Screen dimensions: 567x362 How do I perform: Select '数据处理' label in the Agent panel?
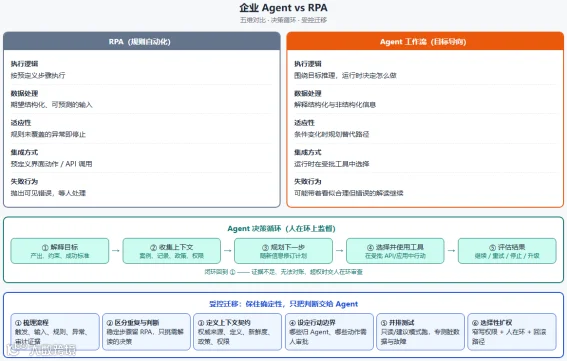point(308,93)
